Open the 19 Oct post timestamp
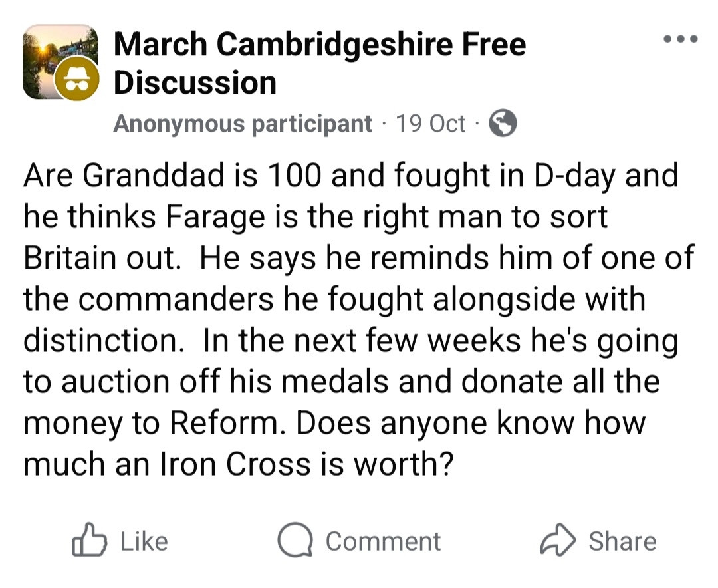The height and width of the screenshot is (588, 718). [430, 124]
